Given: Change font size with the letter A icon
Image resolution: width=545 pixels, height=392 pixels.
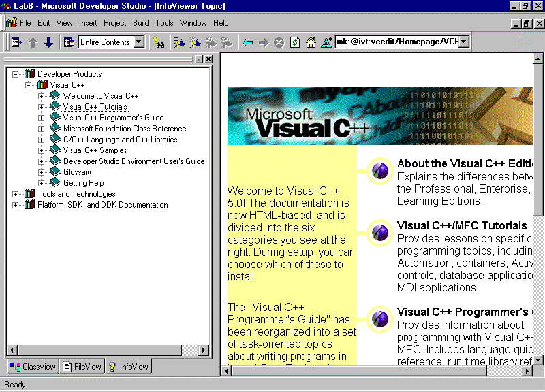Looking at the screenshot, I should pyautogui.click(x=326, y=42).
